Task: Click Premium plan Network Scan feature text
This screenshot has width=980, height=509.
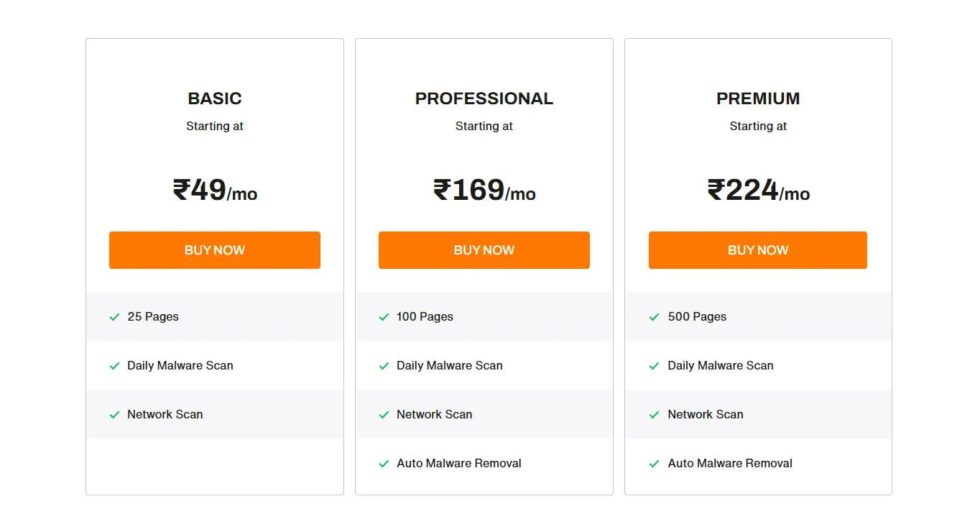Action: (x=705, y=415)
